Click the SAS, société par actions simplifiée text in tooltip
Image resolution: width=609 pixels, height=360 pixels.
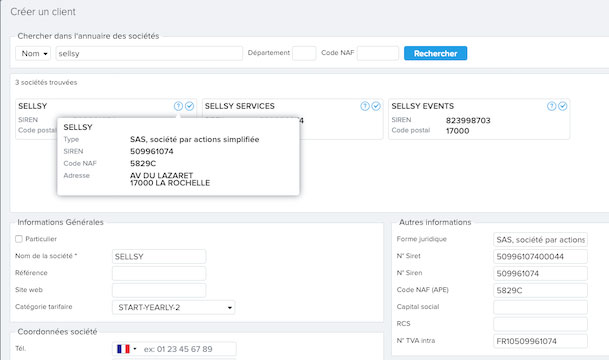195,139
